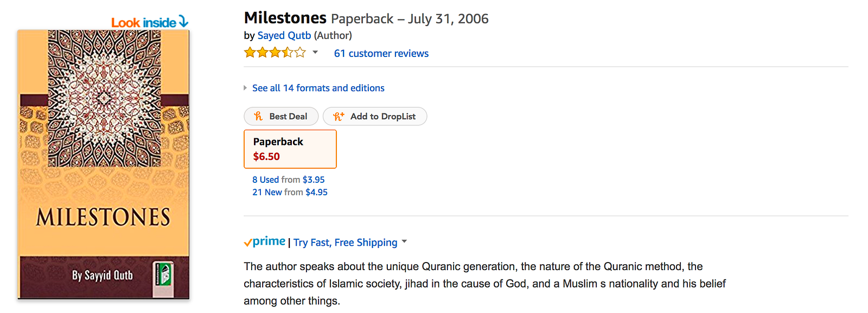
Task: Click the Honey icon in Best Deal
Action: [x=258, y=116]
